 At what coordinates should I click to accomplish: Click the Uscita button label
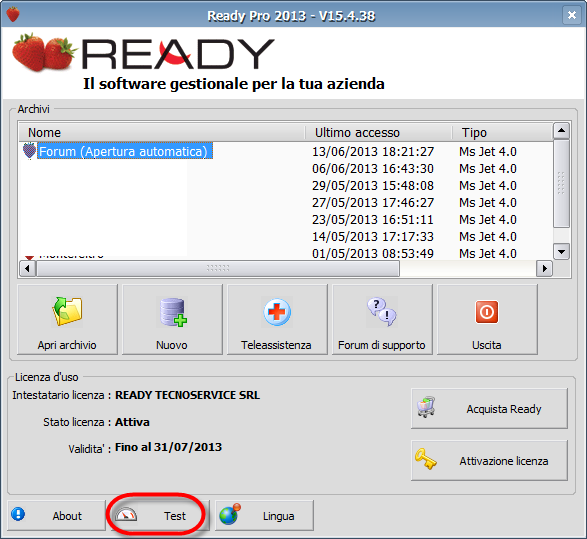click(487, 345)
